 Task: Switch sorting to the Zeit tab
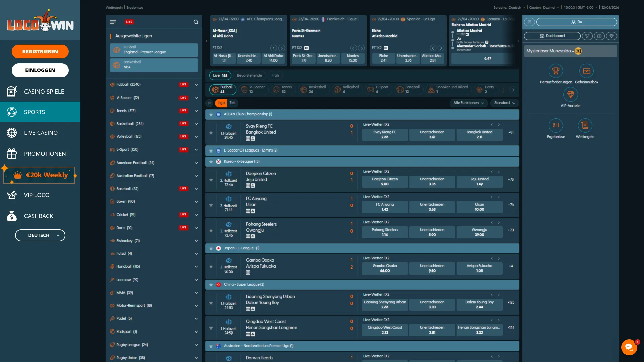click(x=232, y=103)
